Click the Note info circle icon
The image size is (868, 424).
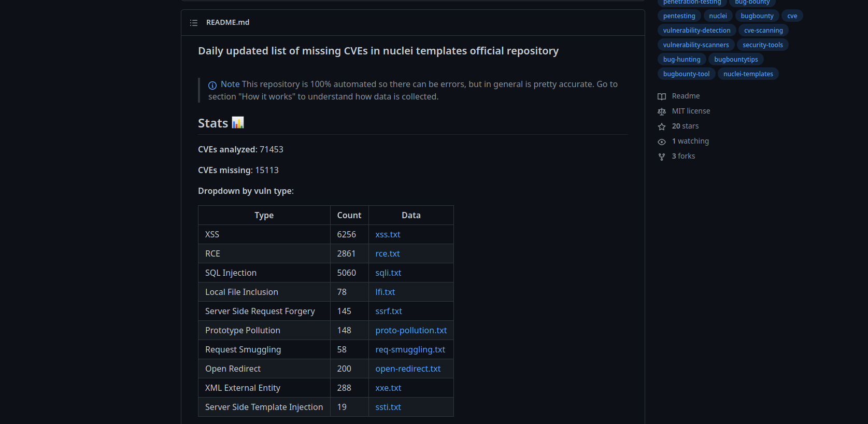[212, 85]
